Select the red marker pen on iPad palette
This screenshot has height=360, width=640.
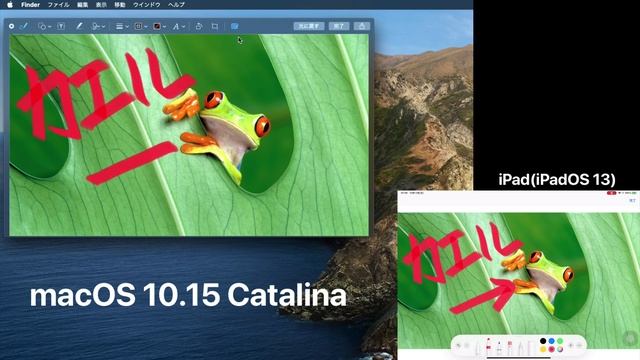tap(489, 347)
